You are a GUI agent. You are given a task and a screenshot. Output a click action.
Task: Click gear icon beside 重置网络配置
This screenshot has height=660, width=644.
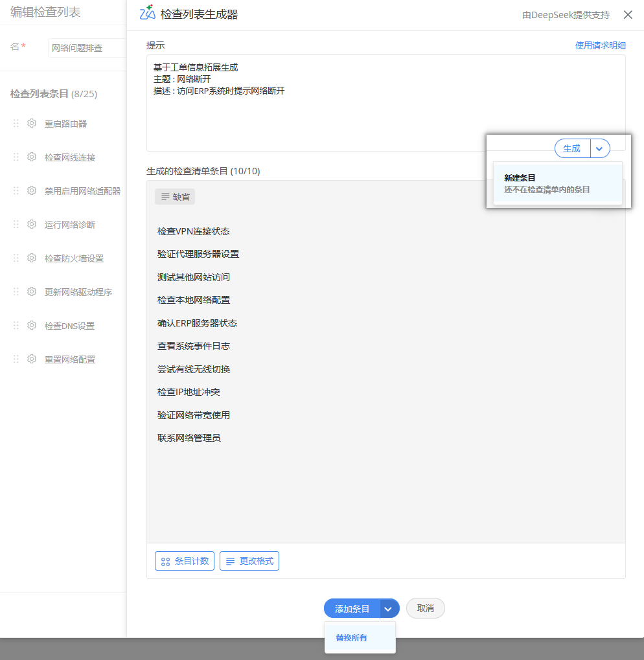(x=31, y=359)
